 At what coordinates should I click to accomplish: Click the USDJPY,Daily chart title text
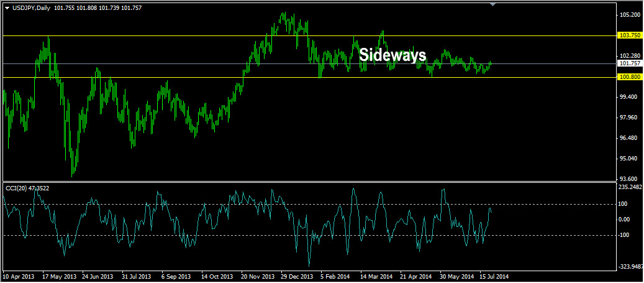coord(30,8)
